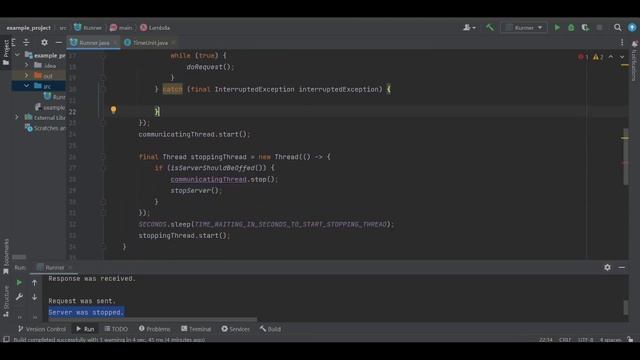This screenshot has width=640, height=360.
Task: Click 'Request was sent.' console line
Action: coord(82,301)
